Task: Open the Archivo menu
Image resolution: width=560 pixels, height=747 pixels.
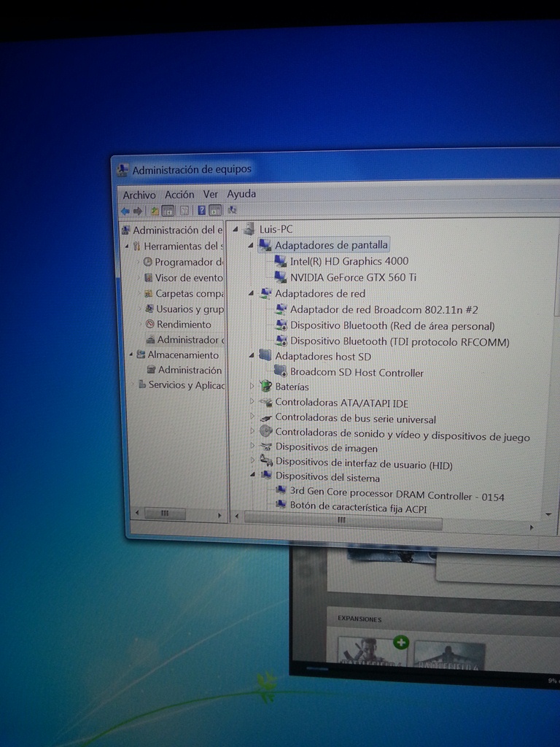Action: tap(139, 195)
